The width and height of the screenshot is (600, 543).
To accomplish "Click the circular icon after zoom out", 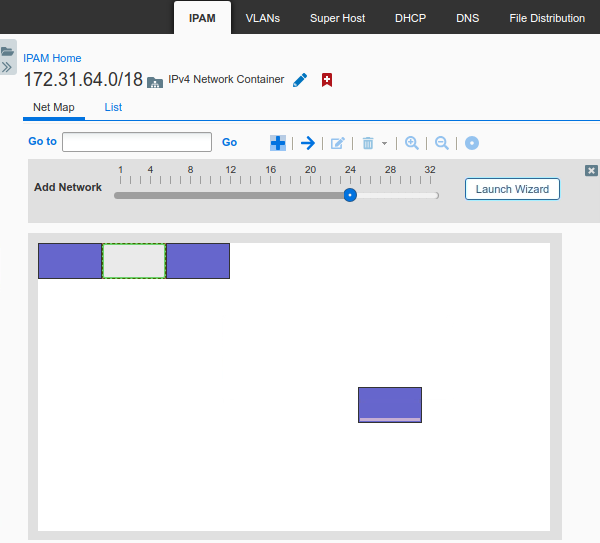I will (472, 143).
